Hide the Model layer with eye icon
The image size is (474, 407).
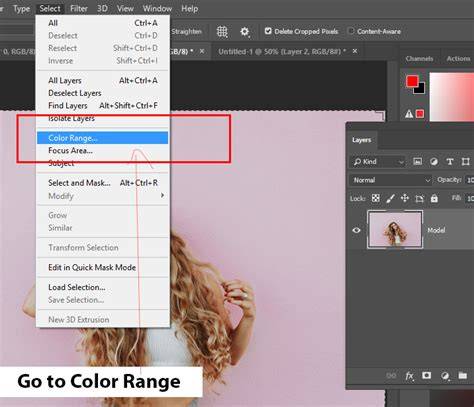tap(356, 230)
